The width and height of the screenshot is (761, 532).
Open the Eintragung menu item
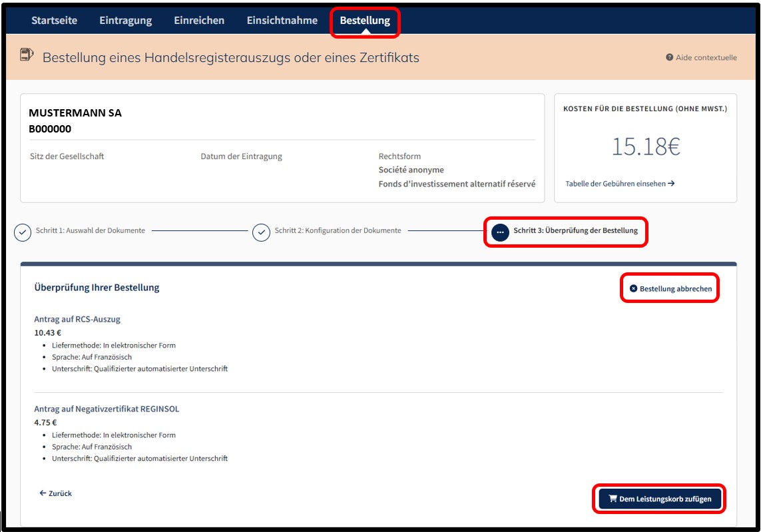pos(126,21)
